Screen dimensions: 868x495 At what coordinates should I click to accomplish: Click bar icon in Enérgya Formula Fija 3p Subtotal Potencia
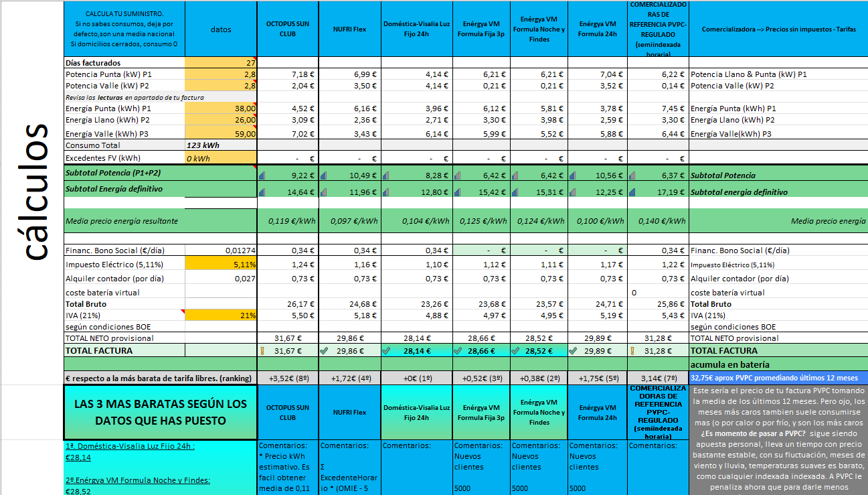tap(457, 175)
